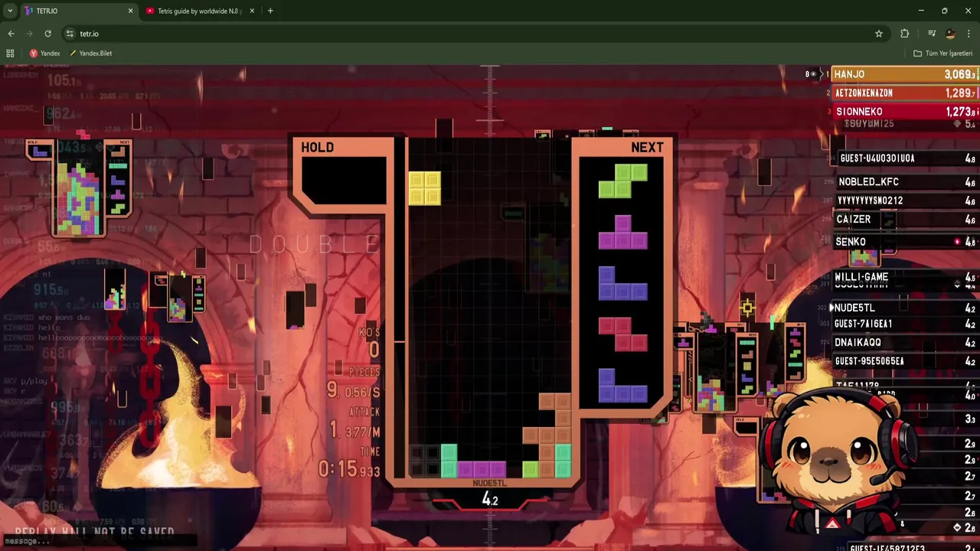Open the media controls icon
This screenshot has width=980, height=551.
pos(932,34)
